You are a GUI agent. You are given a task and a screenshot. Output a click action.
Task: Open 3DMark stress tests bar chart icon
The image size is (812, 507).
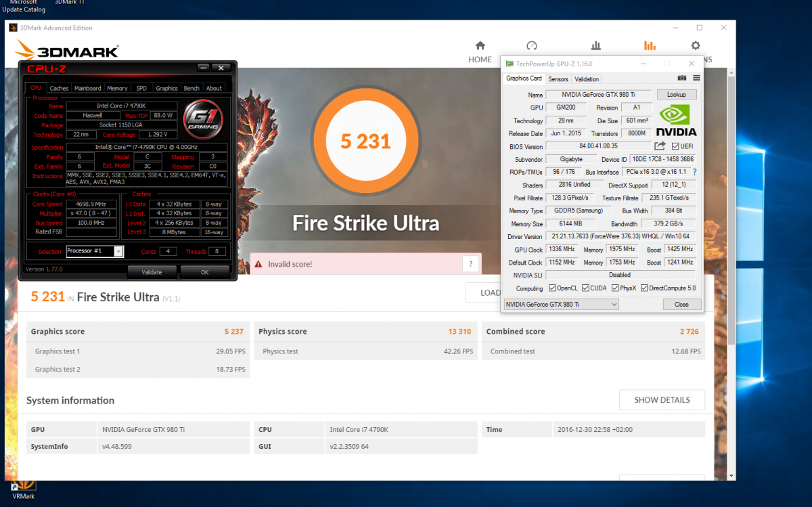point(596,46)
